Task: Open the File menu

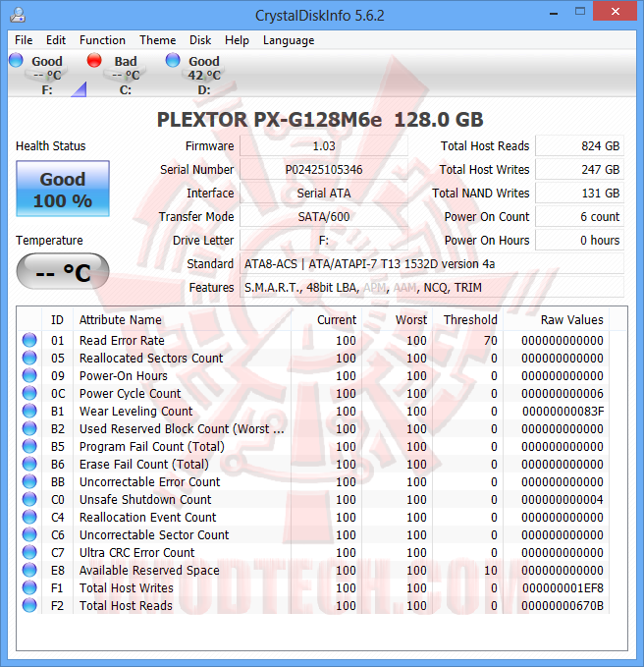Action: (x=24, y=40)
